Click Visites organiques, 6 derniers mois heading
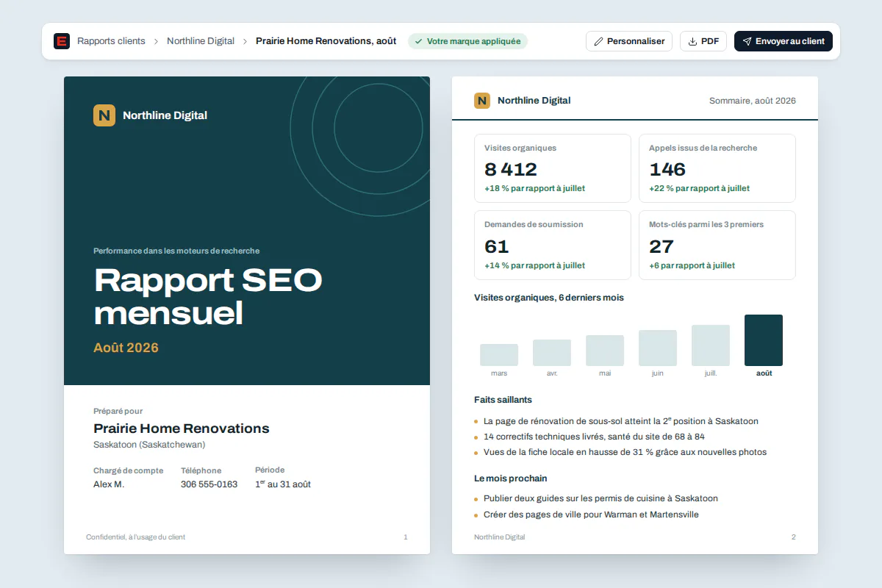 tap(549, 298)
